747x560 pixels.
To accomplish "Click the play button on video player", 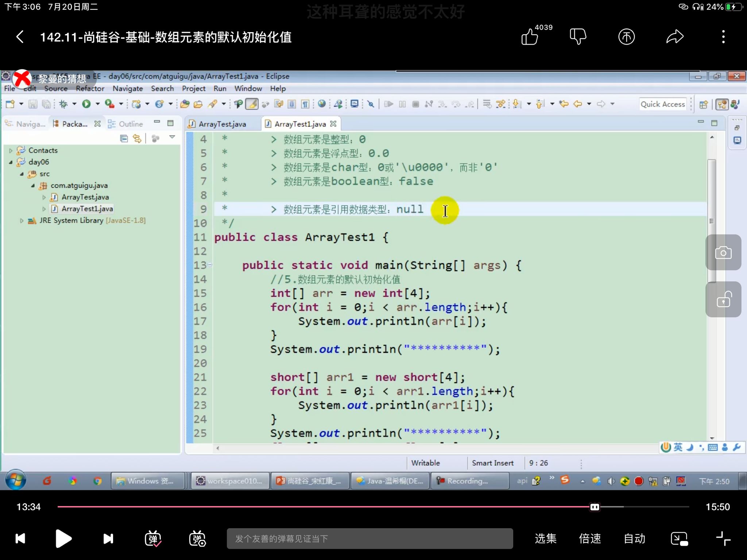I will (x=63, y=539).
